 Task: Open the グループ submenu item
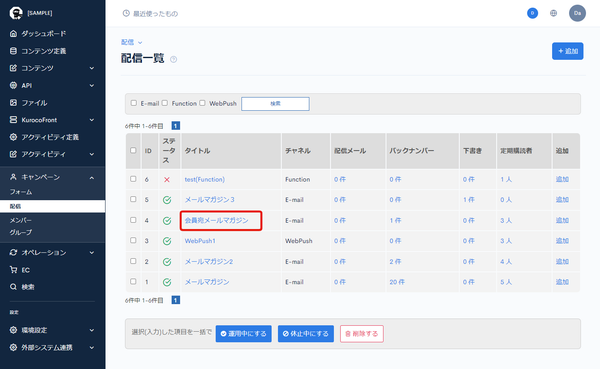tap(21, 232)
